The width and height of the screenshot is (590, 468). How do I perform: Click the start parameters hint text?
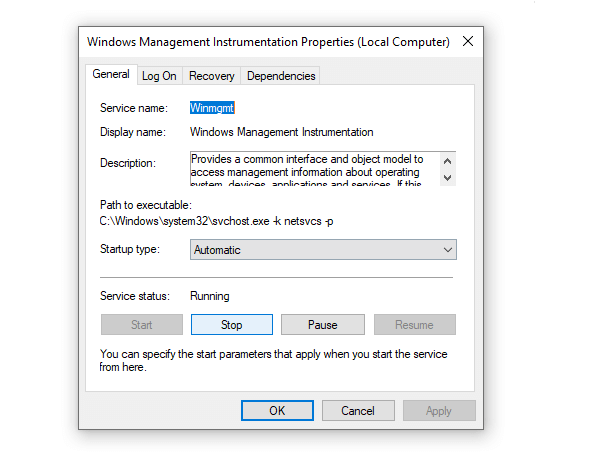pyautogui.click(x=274, y=360)
